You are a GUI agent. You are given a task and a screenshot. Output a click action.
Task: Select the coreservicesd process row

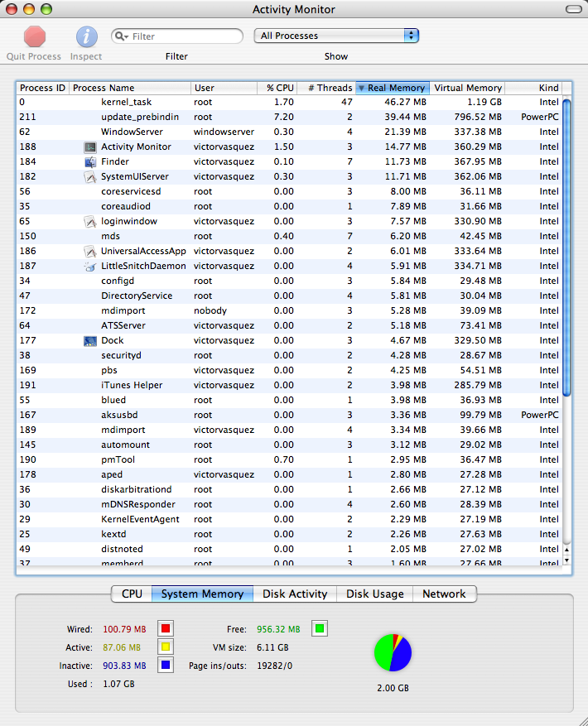pyautogui.click(x=289, y=192)
